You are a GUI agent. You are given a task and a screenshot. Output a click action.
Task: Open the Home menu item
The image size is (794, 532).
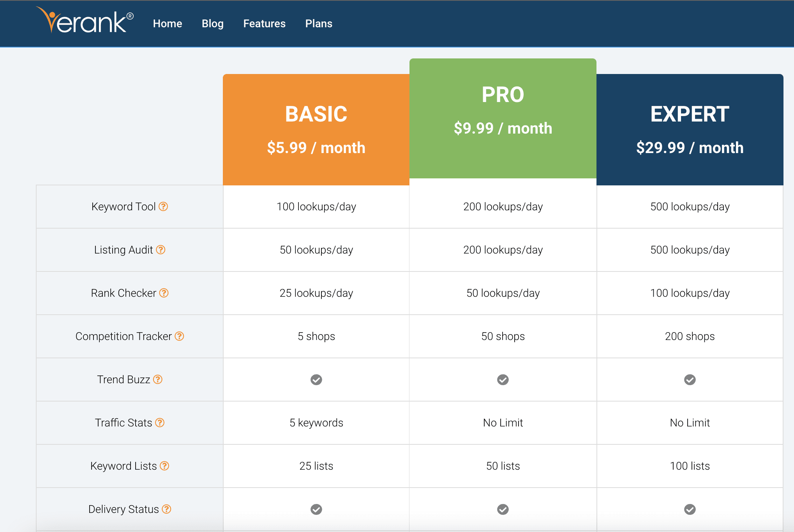(168, 24)
